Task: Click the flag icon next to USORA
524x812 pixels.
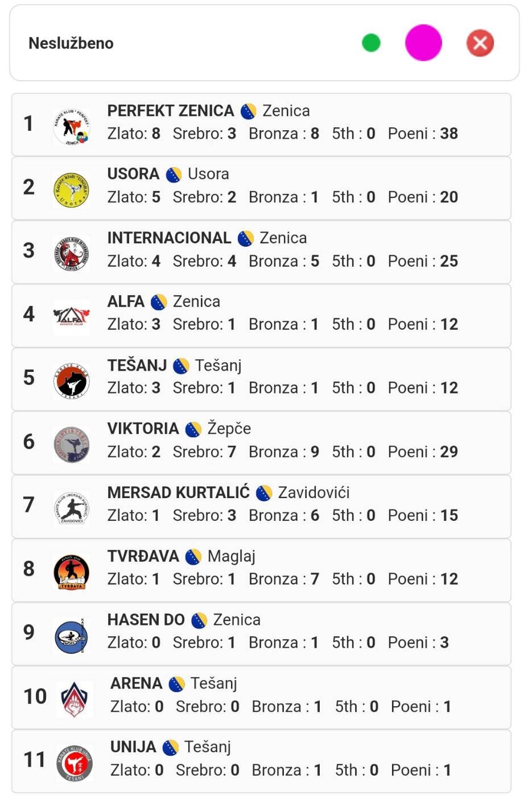Action: click(174, 175)
